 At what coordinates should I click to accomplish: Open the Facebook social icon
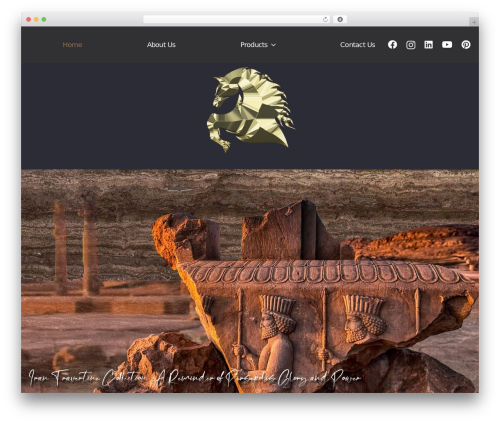coord(392,45)
